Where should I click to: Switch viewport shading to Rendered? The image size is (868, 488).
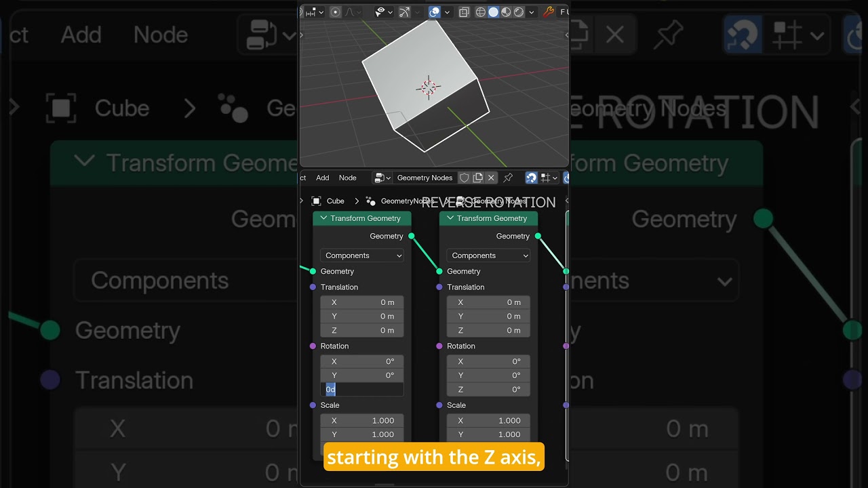point(519,12)
